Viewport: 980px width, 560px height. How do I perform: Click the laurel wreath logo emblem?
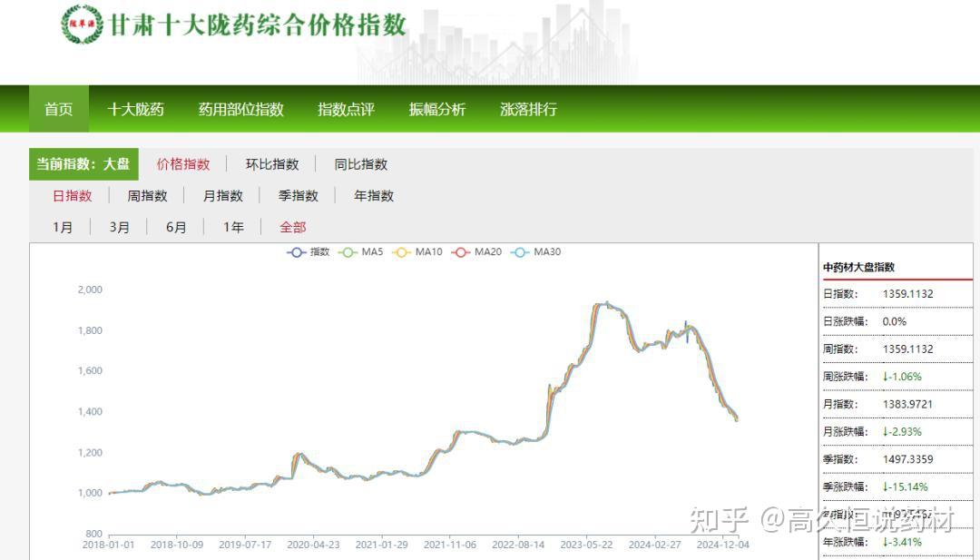tap(86, 24)
